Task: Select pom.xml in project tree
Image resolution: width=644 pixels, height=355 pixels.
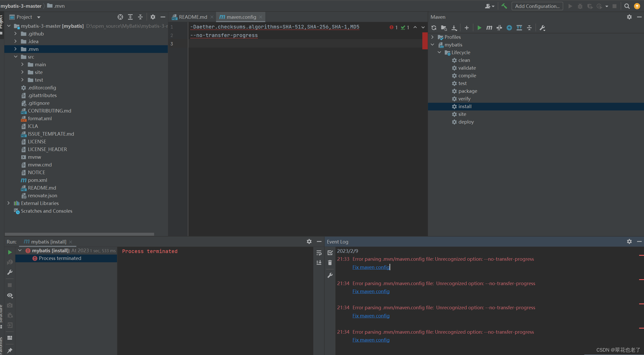Action: [37, 180]
